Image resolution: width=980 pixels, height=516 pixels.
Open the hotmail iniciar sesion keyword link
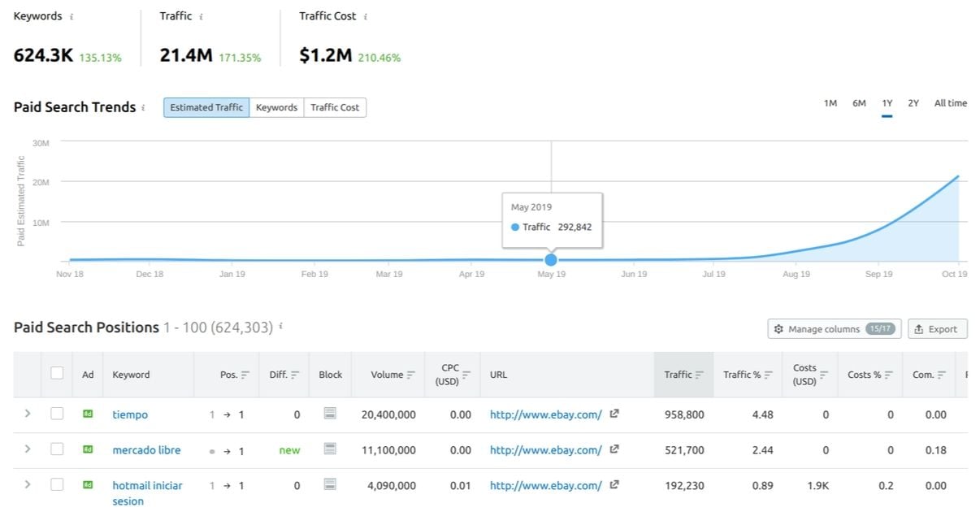click(148, 493)
